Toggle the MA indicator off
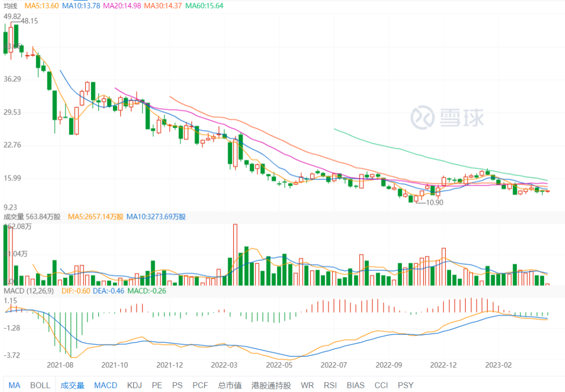The height and width of the screenshot is (392, 565). 14,385
